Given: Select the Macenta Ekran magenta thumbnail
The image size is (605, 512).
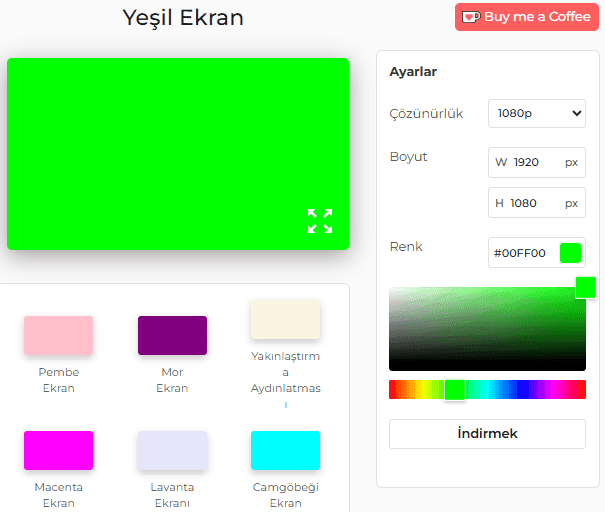Looking at the screenshot, I should click(x=58, y=450).
